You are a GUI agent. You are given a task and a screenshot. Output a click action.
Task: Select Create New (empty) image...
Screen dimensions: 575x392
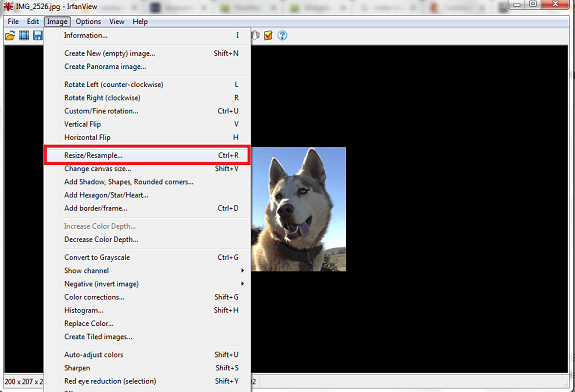[147, 54]
